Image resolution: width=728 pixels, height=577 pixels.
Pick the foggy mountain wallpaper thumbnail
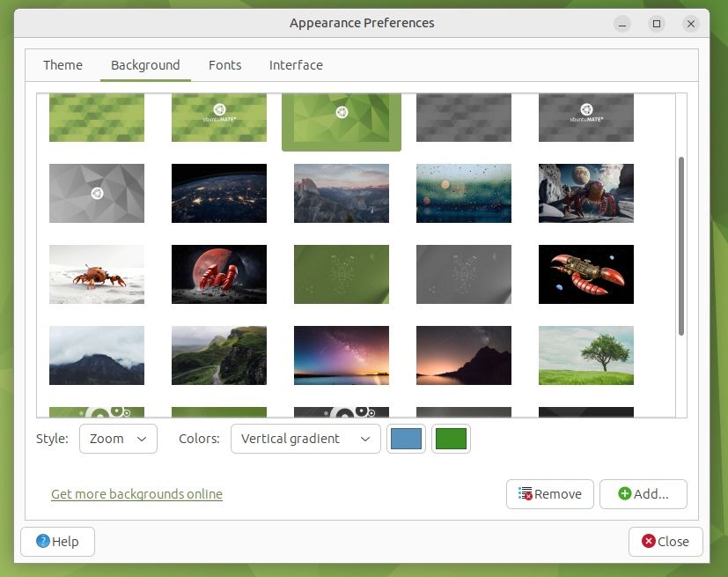click(x=97, y=356)
